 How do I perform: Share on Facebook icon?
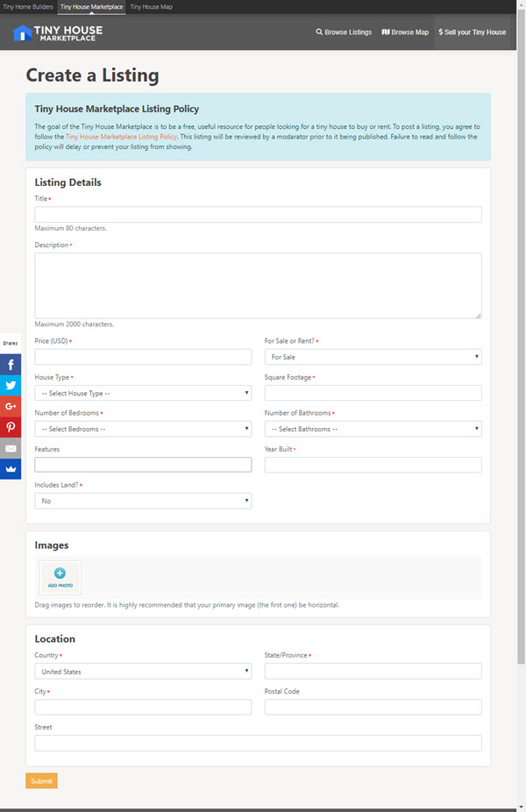tap(11, 365)
